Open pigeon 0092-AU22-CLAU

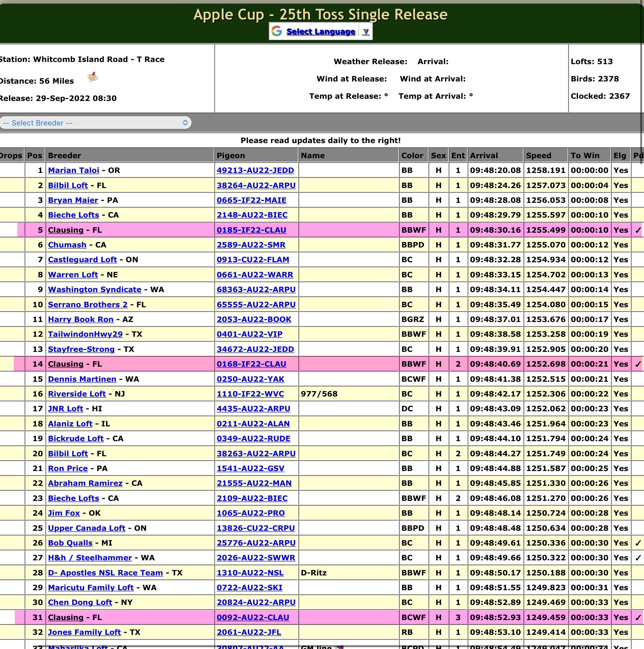point(253,618)
